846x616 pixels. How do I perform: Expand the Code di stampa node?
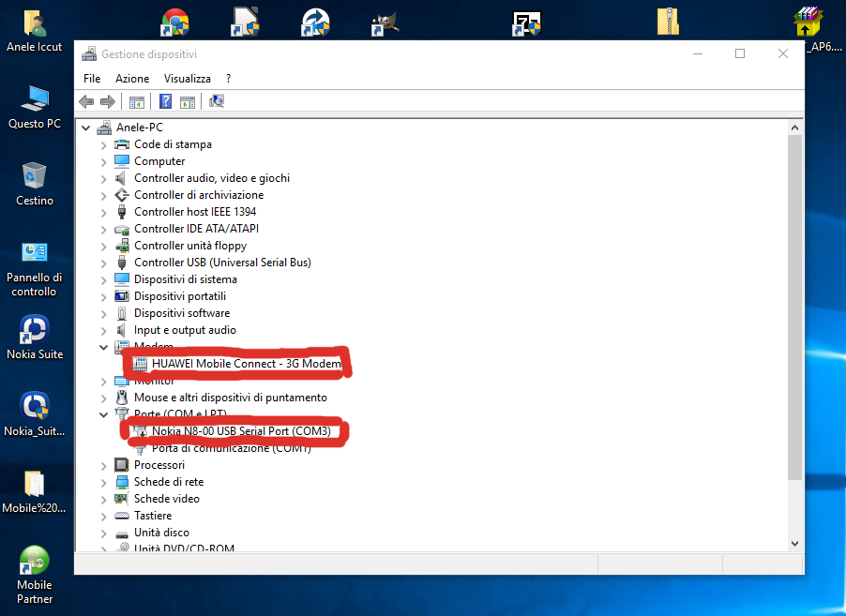coord(103,145)
